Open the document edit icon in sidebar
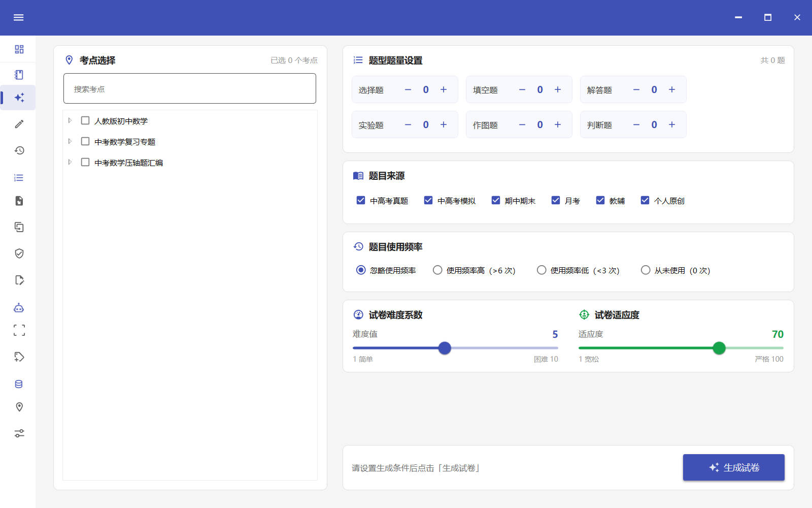812x508 pixels. coord(19,280)
